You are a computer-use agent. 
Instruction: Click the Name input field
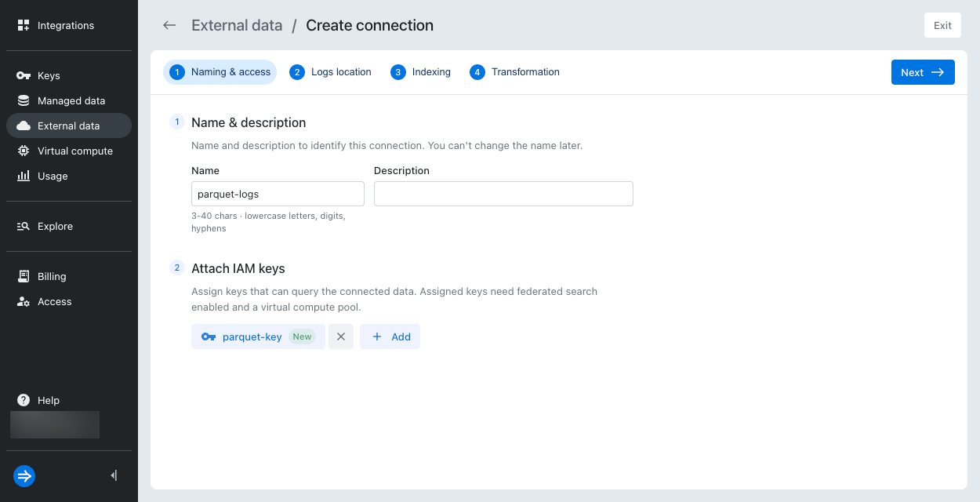278,194
